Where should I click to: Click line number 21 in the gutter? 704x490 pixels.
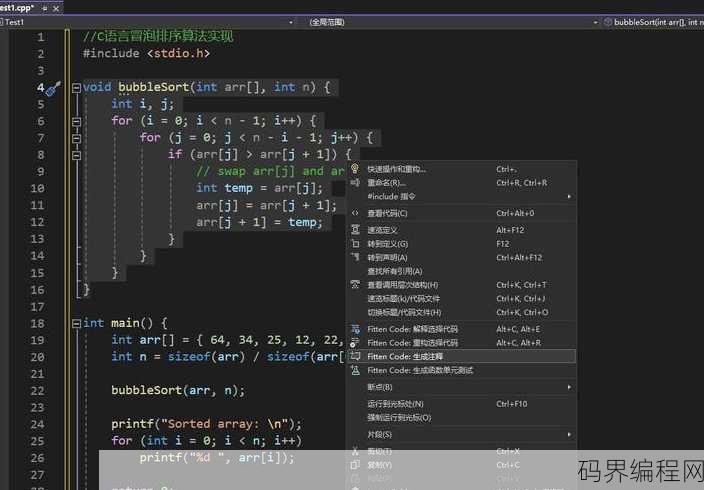pyautogui.click(x=38, y=374)
